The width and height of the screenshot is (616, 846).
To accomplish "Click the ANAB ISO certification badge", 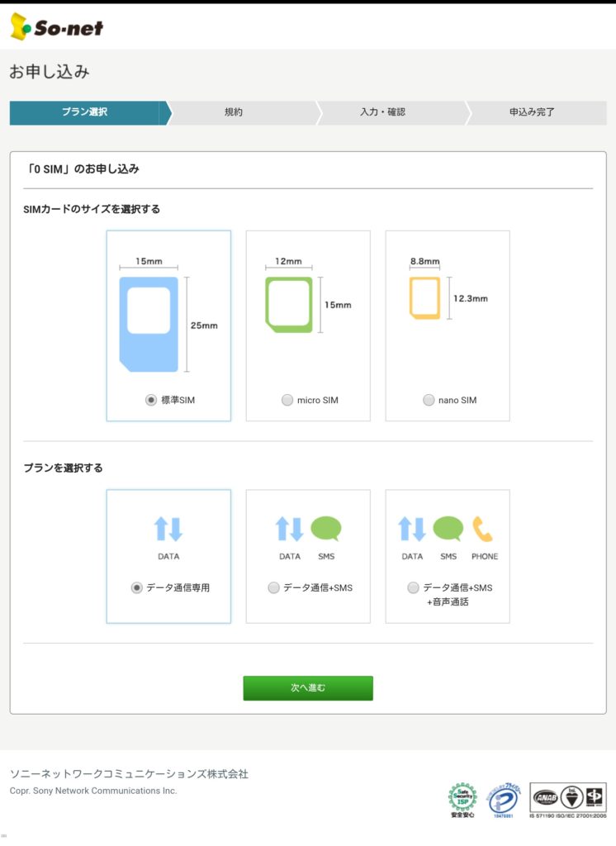I will (x=568, y=800).
